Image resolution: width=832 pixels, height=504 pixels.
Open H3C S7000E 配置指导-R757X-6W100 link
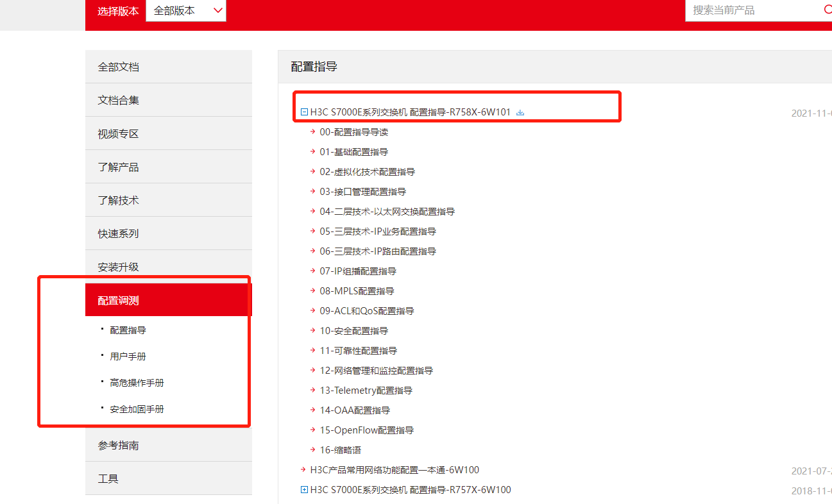[411, 490]
